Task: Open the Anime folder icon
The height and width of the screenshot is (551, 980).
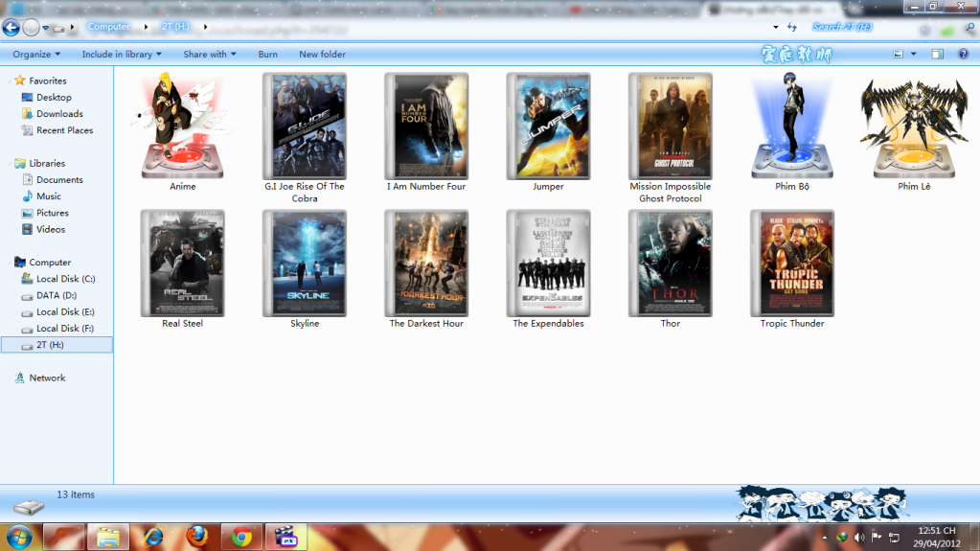Action: [x=183, y=126]
